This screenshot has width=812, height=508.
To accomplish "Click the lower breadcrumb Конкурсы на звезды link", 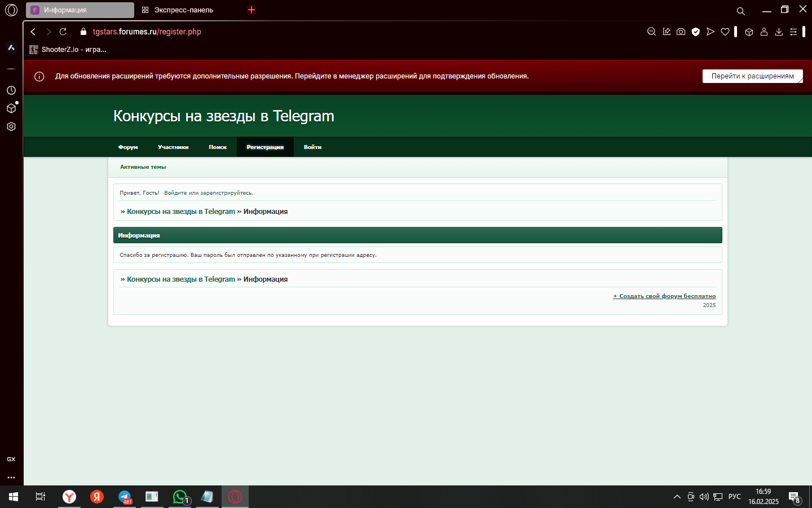I will [x=181, y=279].
